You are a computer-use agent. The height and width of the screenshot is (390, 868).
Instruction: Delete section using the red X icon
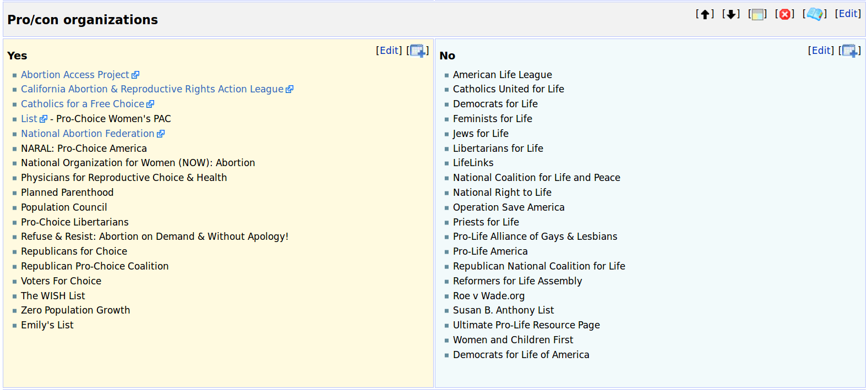click(x=785, y=14)
